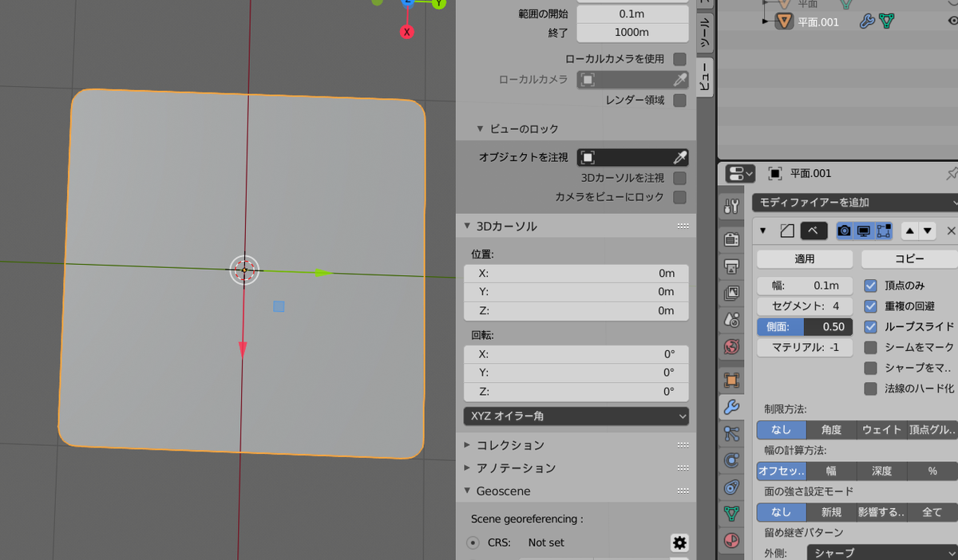Enable シームをマーク checkbox
Viewport: 958px width, 560px height.
pyautogui.click(x=871, y=348)
